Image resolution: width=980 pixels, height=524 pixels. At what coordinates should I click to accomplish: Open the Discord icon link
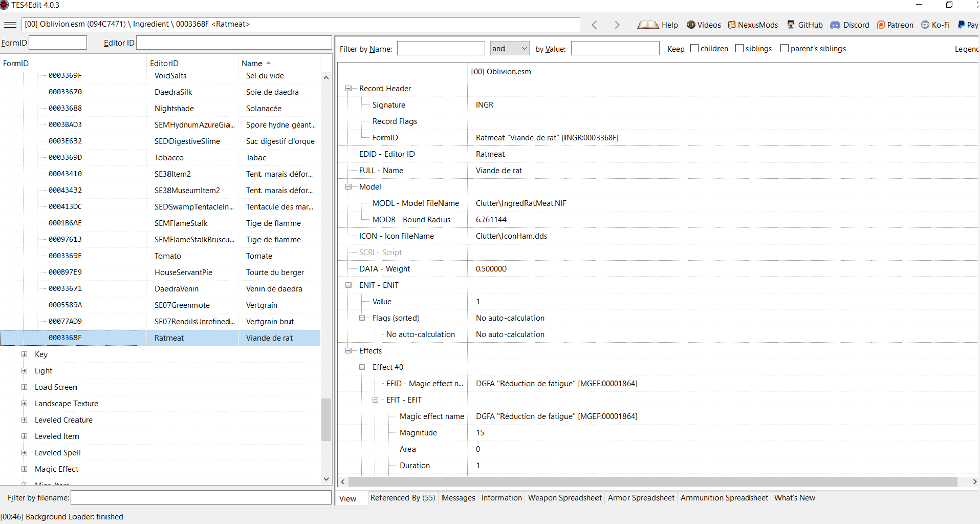click(850, 25)
